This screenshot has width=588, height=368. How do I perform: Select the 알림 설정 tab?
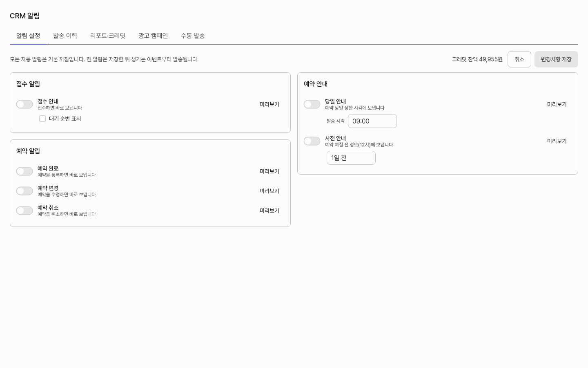coord(28,36)
